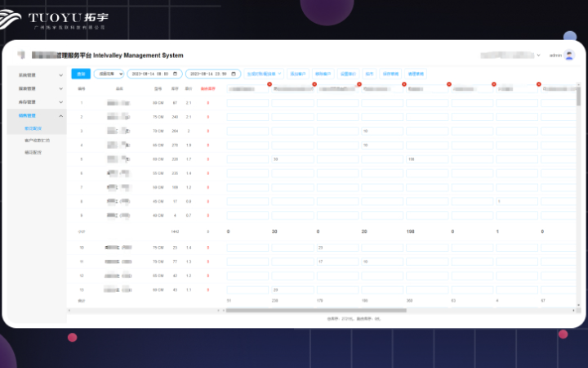This screenshot has width=588, height=368.
Task: Click the "75 CM" cell in row 2
Action: click(x=158, y=117)
